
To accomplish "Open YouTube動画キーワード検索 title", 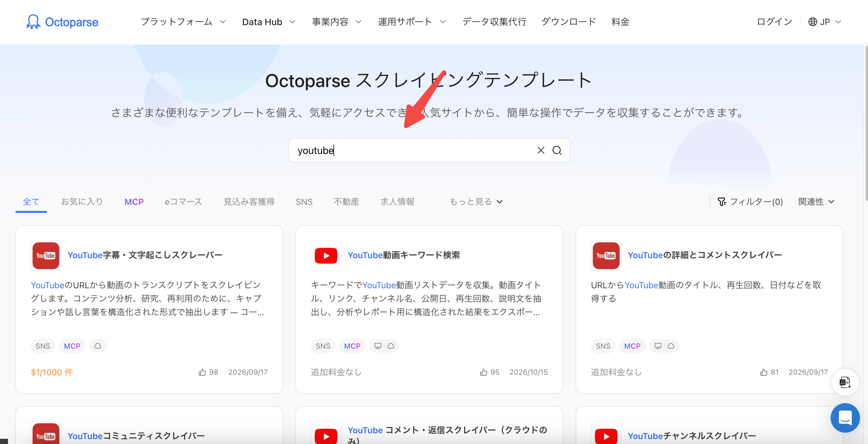I will [x=404, y=255].
